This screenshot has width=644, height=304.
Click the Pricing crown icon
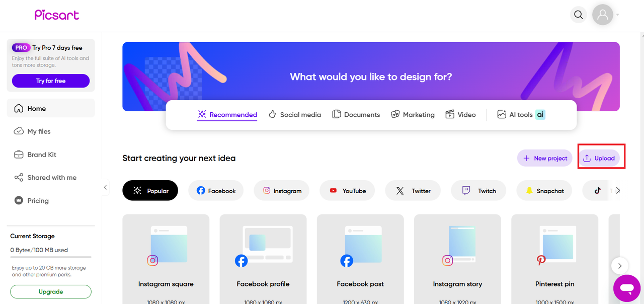pyautogui.click(x=19, y=200)
